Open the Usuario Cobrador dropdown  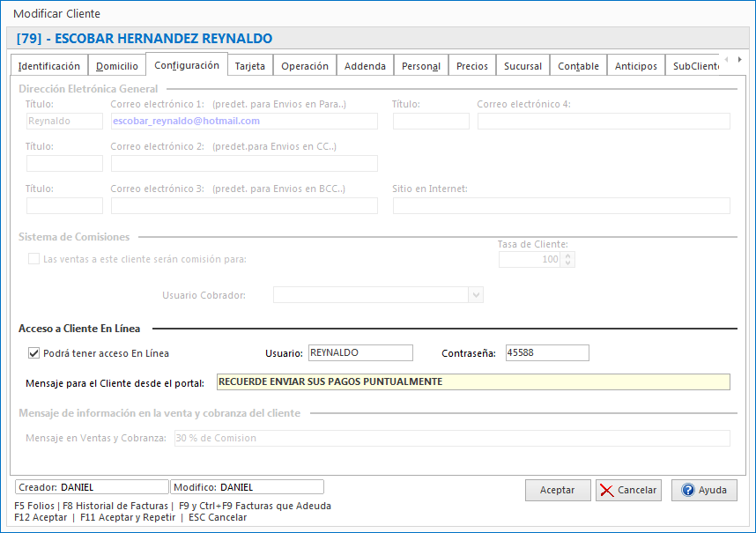click(x=475, y=294)
